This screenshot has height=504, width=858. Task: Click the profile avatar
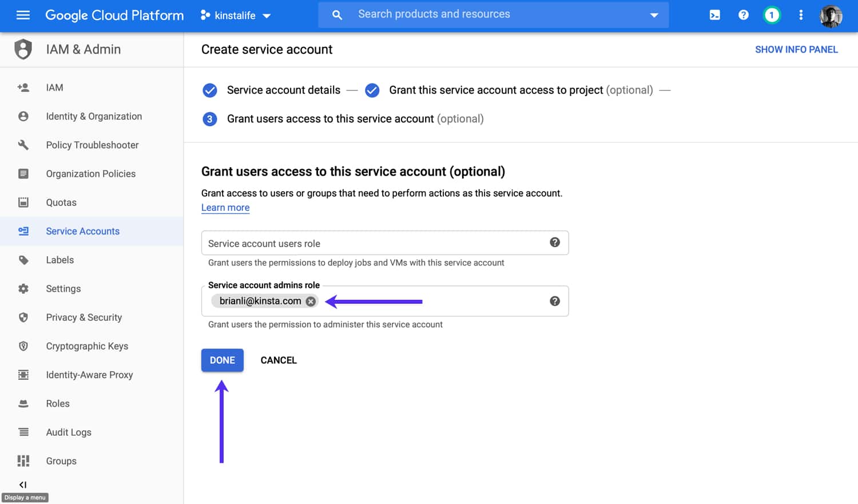[x=831, y=16]
